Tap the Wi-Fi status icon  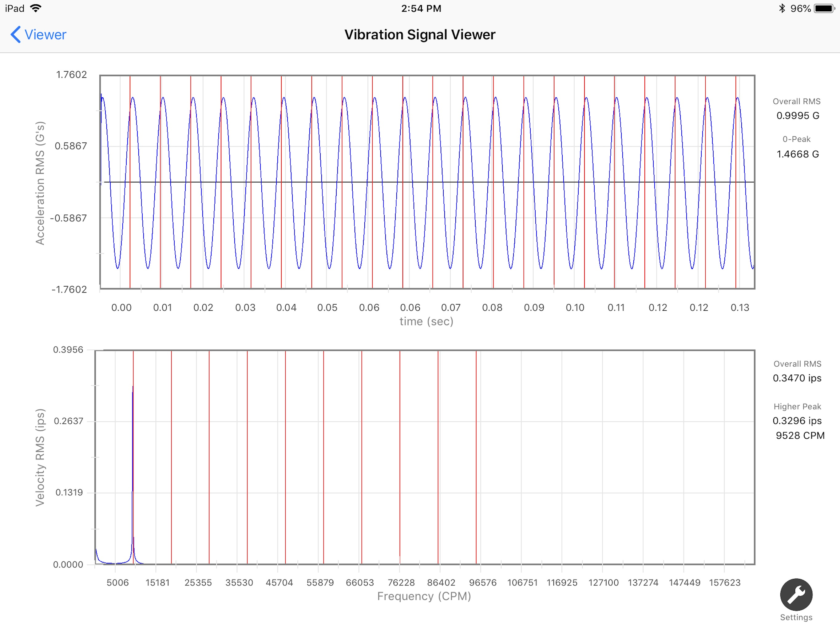click(x=35, y=8)
